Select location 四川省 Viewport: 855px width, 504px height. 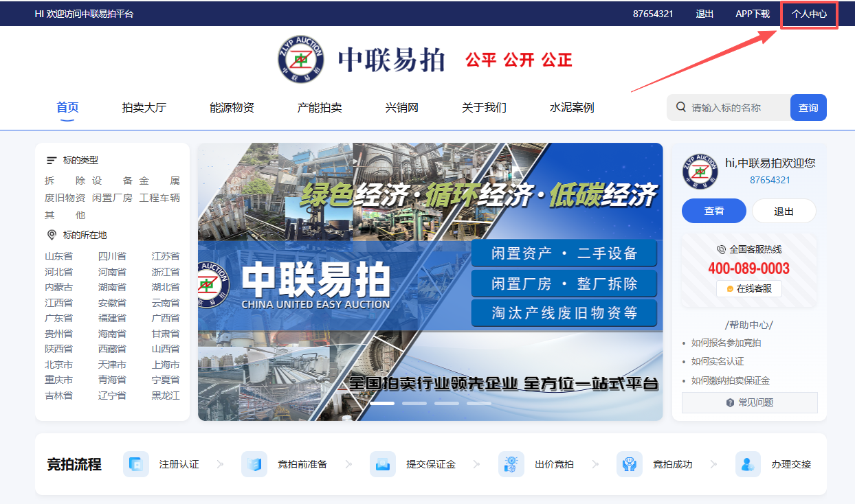(112, 256)
